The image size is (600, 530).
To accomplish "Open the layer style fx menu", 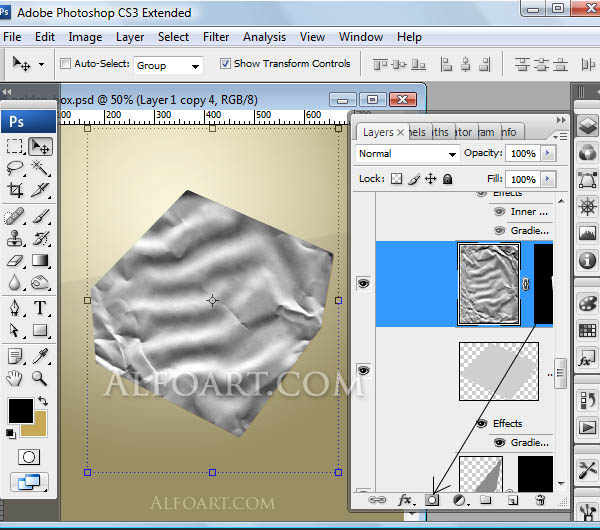I will click(405, 500).
